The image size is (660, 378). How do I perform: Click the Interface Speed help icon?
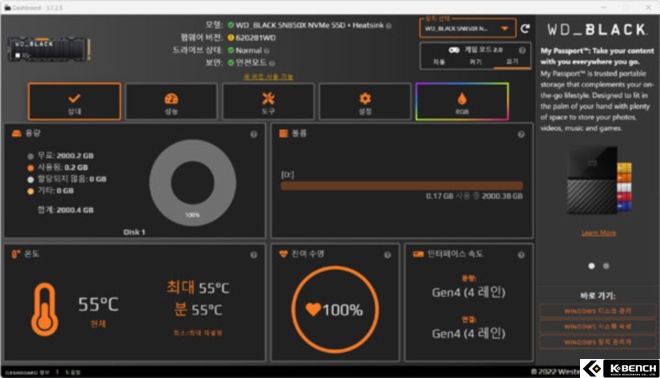click(521, 255)
